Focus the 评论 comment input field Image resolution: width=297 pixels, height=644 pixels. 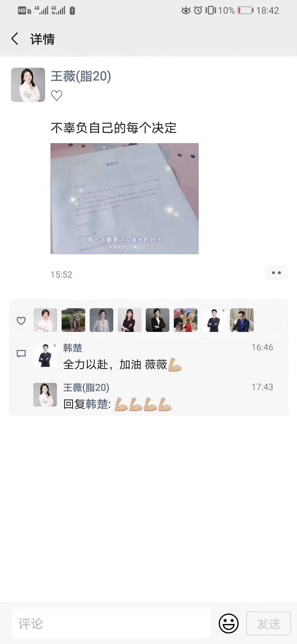[111, 623]
